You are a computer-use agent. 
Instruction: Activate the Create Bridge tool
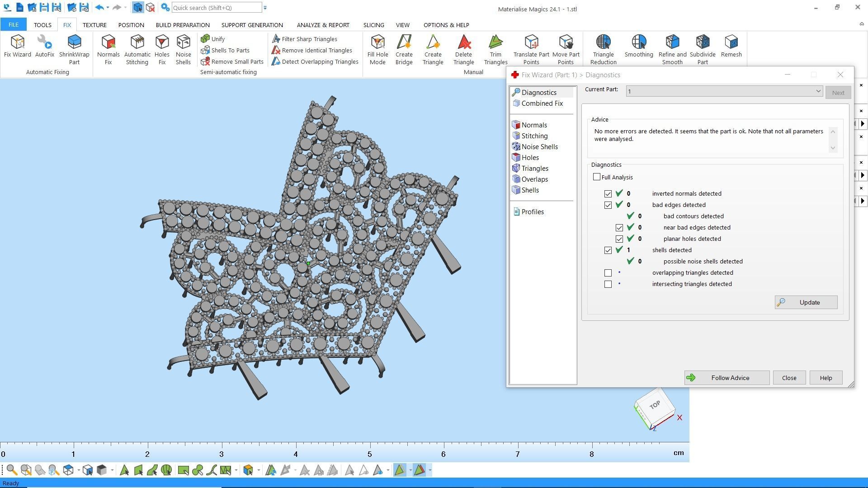pos(404,49)
